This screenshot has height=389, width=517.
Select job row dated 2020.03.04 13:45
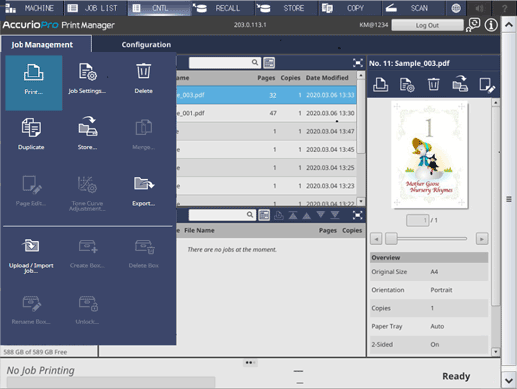point(266,149)
